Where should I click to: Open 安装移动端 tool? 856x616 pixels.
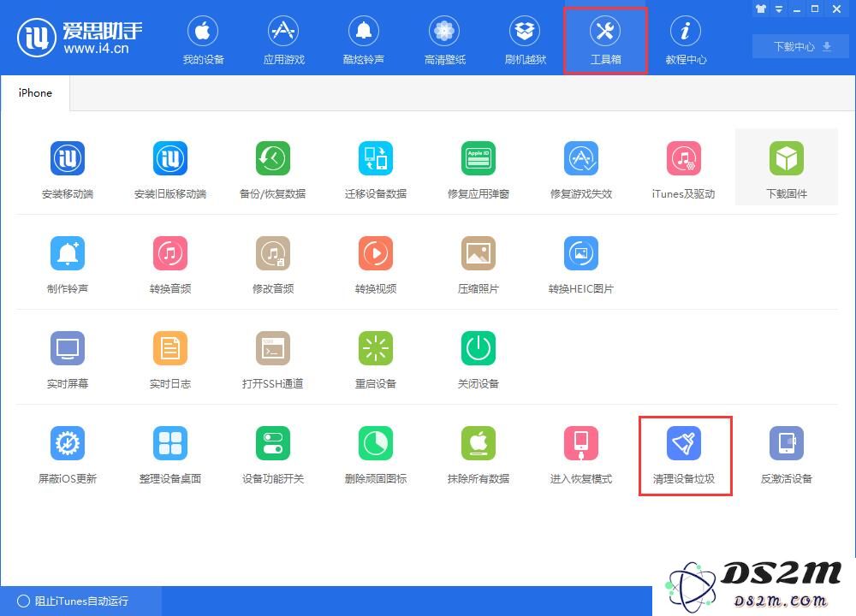[68, 169]
